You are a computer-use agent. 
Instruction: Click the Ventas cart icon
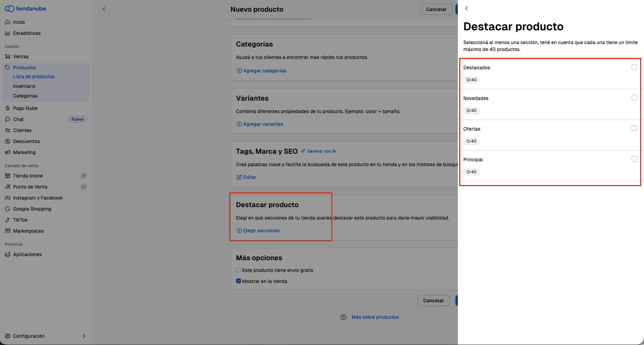pyautogui.click(x=8, y=57)
